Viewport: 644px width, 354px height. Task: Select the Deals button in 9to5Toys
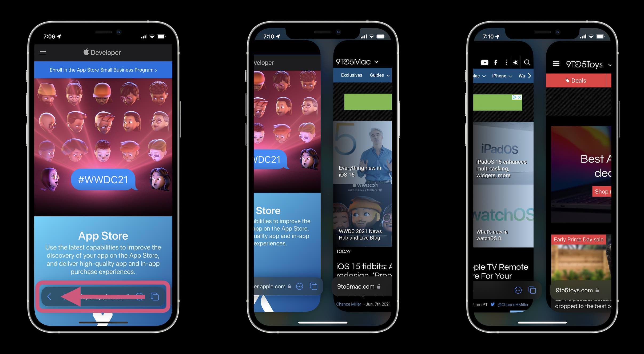point(578,80)
